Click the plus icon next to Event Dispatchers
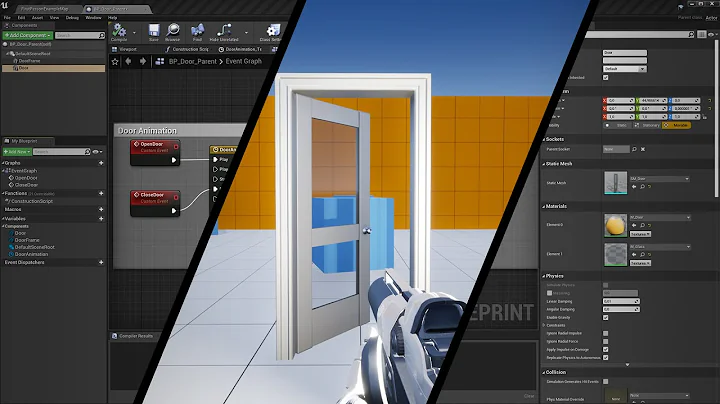720x404 pixels. point(101,263)
